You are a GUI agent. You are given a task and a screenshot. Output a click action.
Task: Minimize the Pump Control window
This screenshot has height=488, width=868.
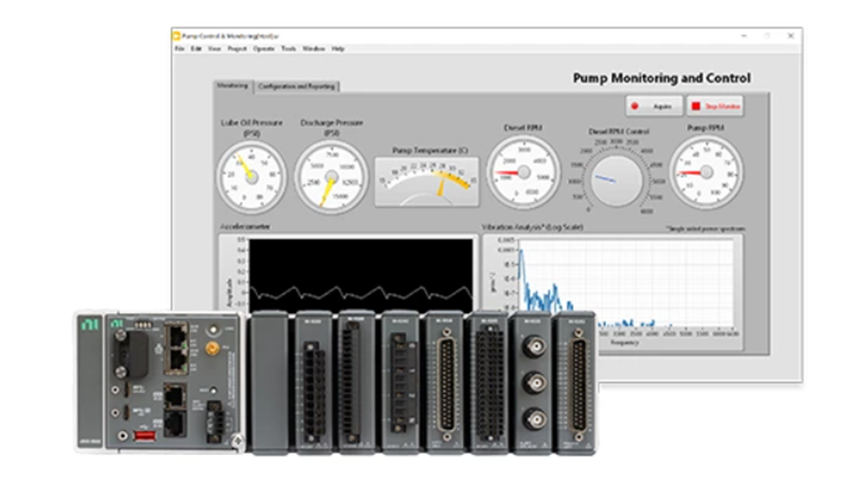click(x=744, y=36)
